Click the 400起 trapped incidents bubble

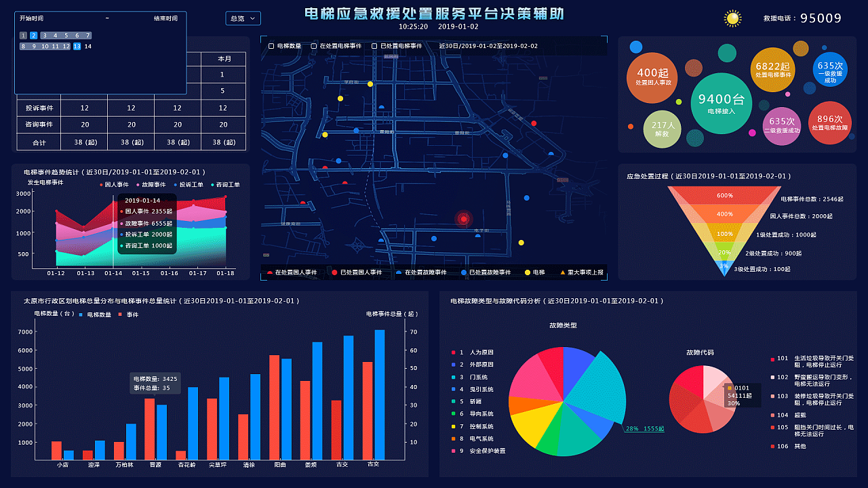point(653,77)
